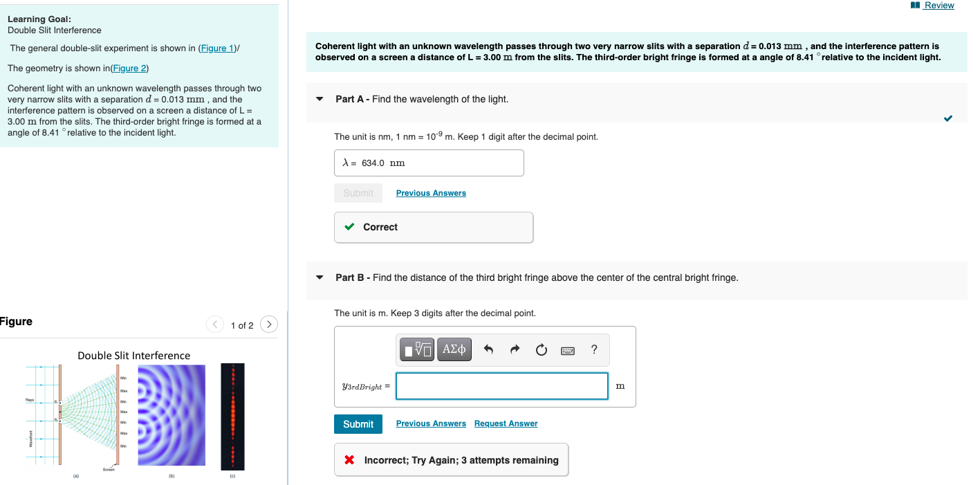Click the undo arrow icon
The height and width of the screenshot is (485, 980).
click(x=488, y=350)
